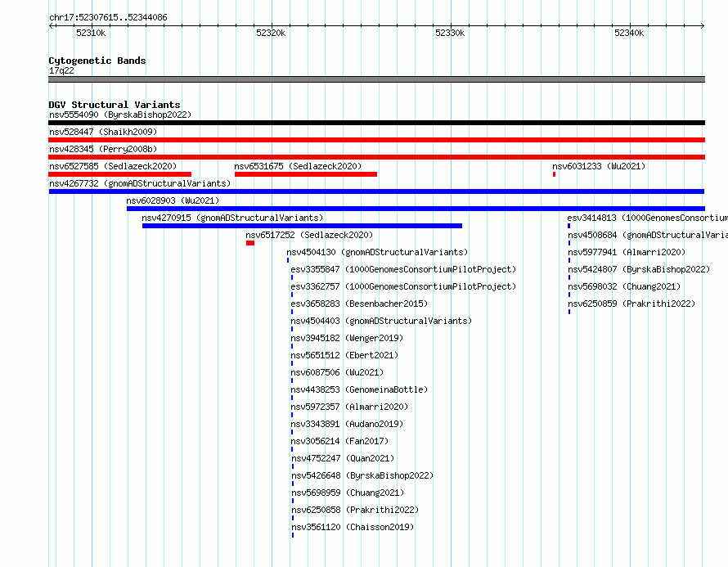Screen dimensions: 728x567
Task: Click the Cytogenetic Bands track title
Action: [x=97, y=61]
